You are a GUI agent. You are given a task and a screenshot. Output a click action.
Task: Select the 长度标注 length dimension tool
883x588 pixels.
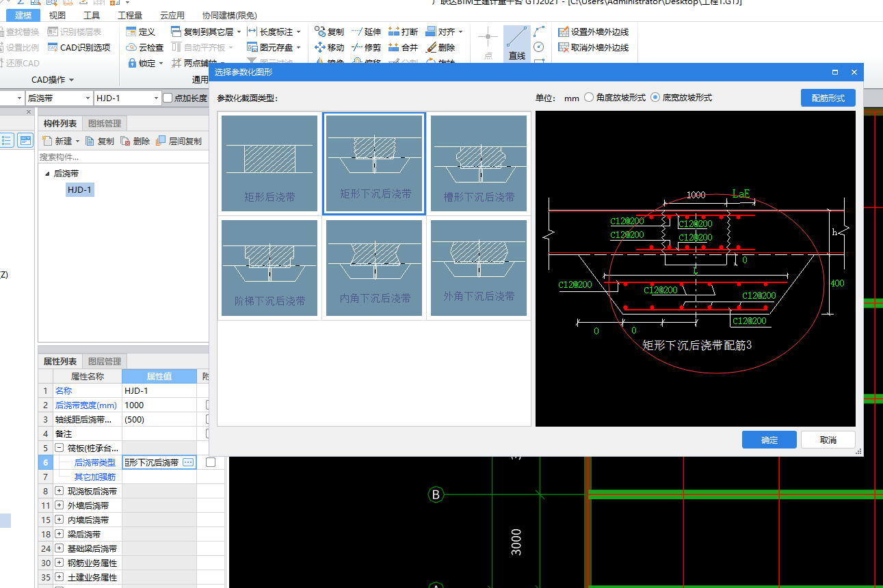273,31
